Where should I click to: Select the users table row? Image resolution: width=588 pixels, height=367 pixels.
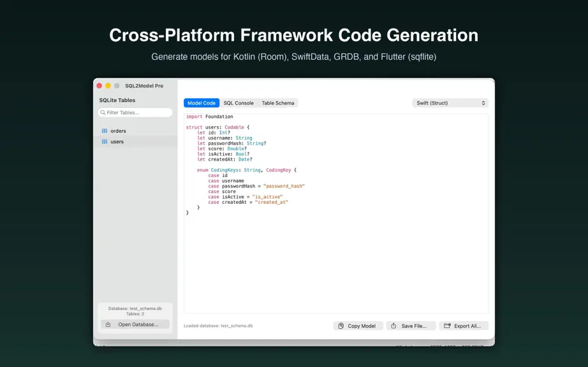click(135, 141)
